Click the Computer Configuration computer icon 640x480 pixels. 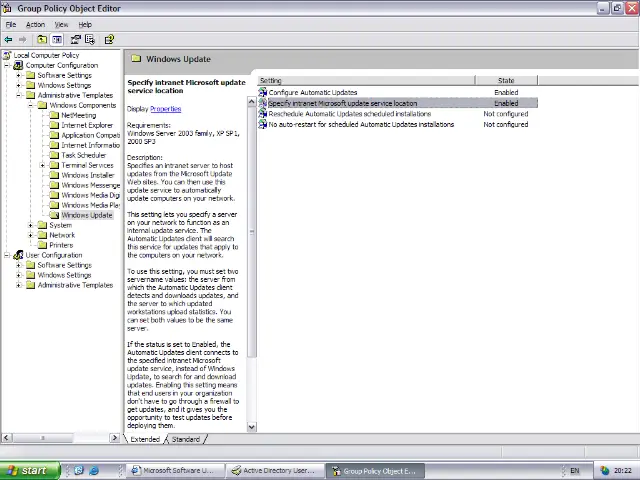(x=18, y=65)
